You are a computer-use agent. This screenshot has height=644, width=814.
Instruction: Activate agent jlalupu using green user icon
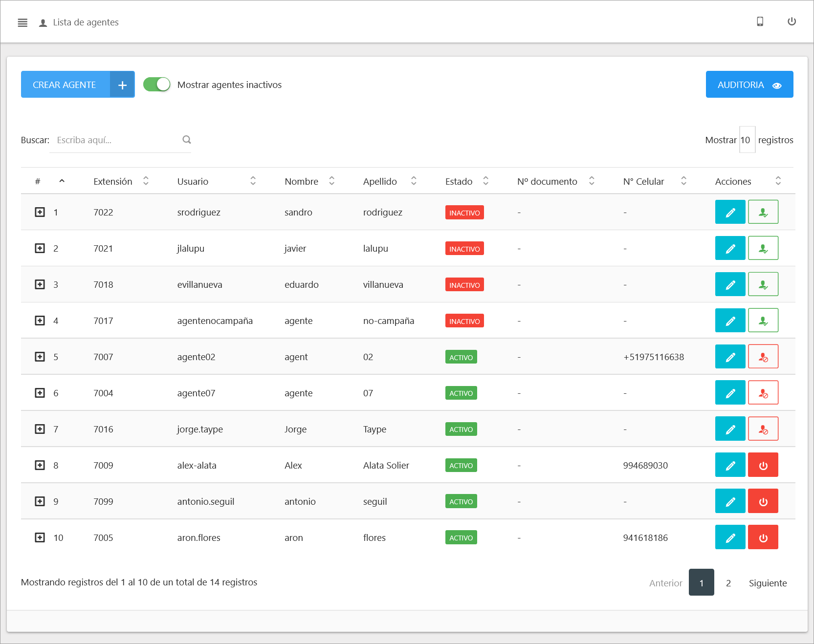pos(763,248)
